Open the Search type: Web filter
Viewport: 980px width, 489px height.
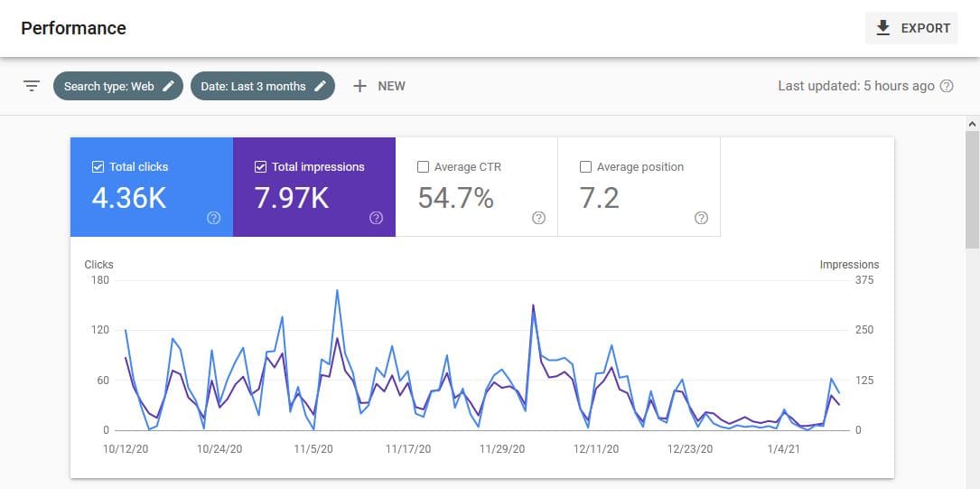pos(108,86)
